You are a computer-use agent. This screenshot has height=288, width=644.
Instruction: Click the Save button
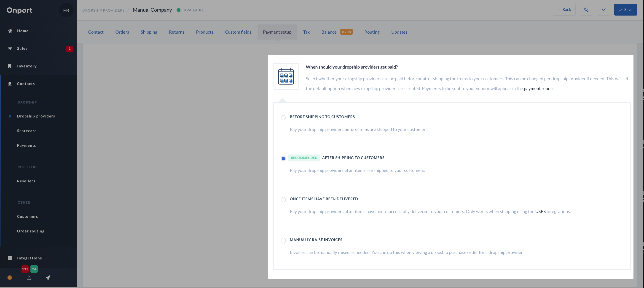coord(625,10)
